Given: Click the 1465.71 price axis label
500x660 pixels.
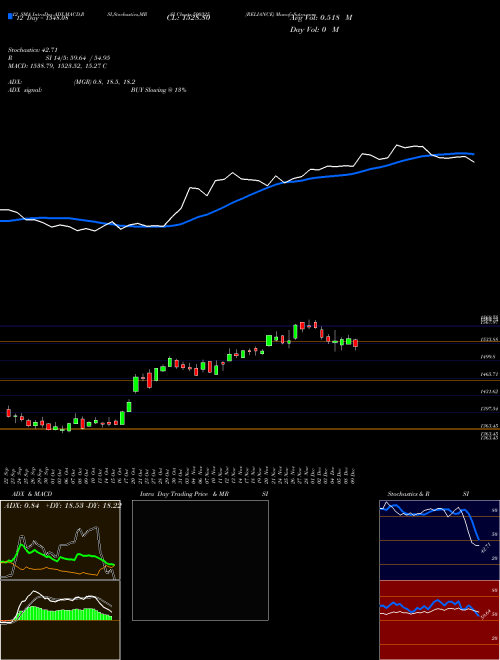Looking at the screenshot, I should pyautogui.click(x=490, y=374).
